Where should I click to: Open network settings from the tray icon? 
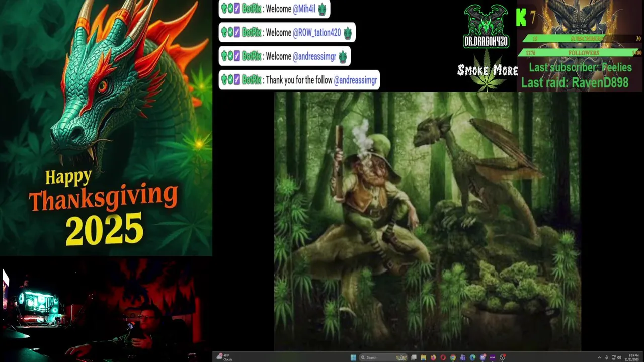click(613, 357)
